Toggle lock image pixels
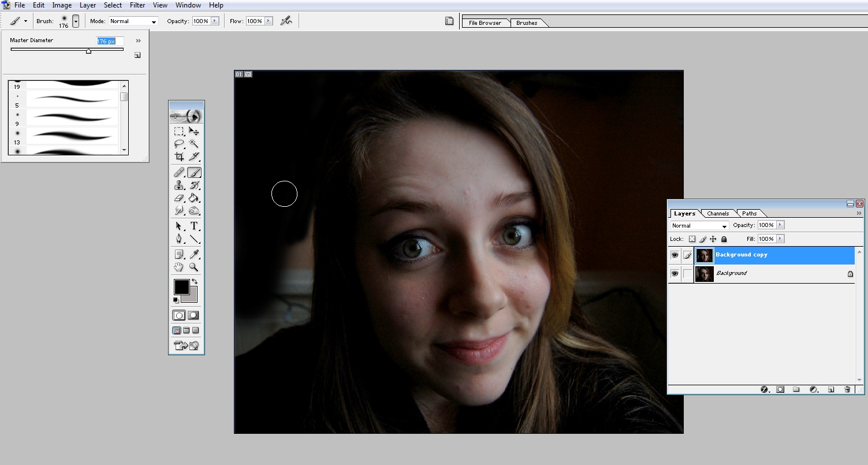Screen dimensions: 868x465 703,239
